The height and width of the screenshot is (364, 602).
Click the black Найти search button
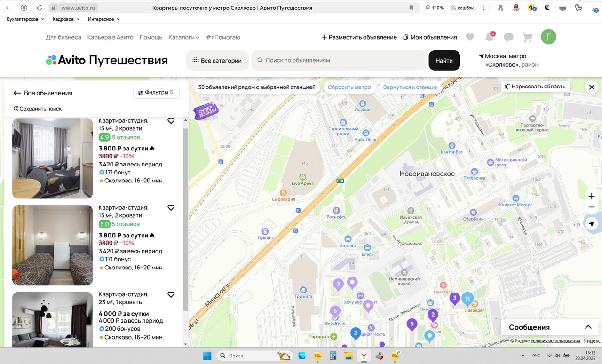coord(444,60)
